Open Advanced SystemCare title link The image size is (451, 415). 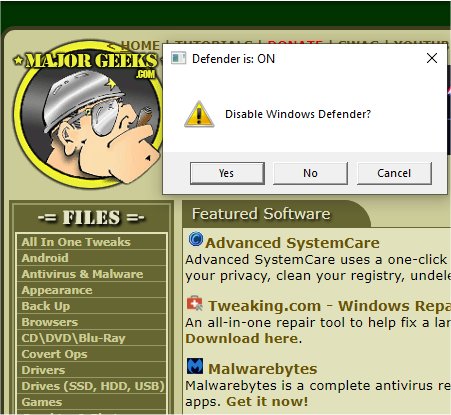pos(292,243)
